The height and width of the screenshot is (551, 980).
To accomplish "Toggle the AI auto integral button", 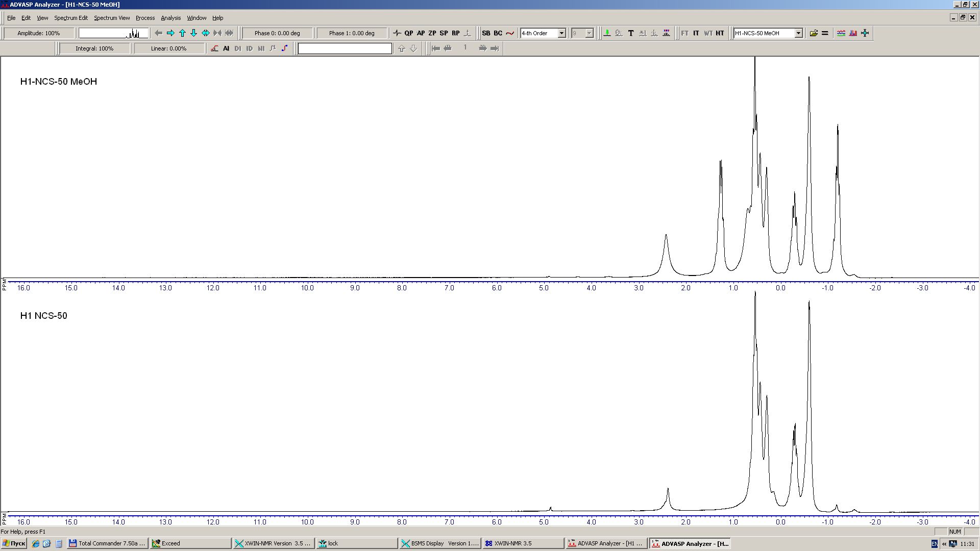I will [226, 48].
